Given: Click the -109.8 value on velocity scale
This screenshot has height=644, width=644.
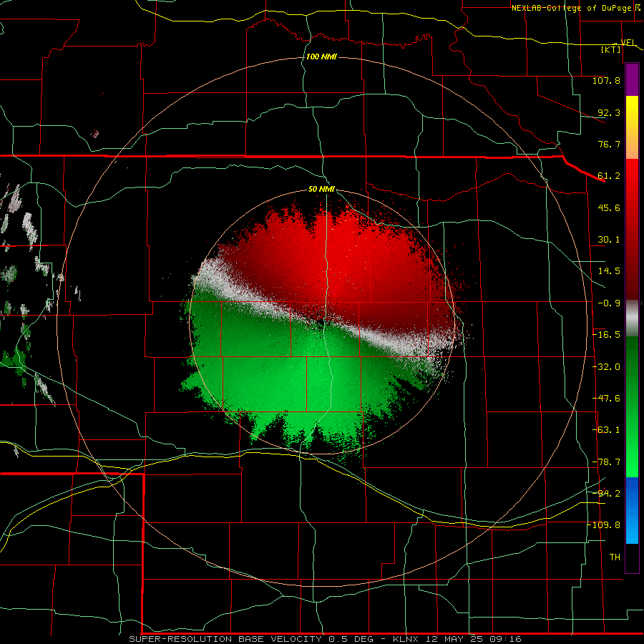Looking at the screenshot, I should tap(603, 525).
